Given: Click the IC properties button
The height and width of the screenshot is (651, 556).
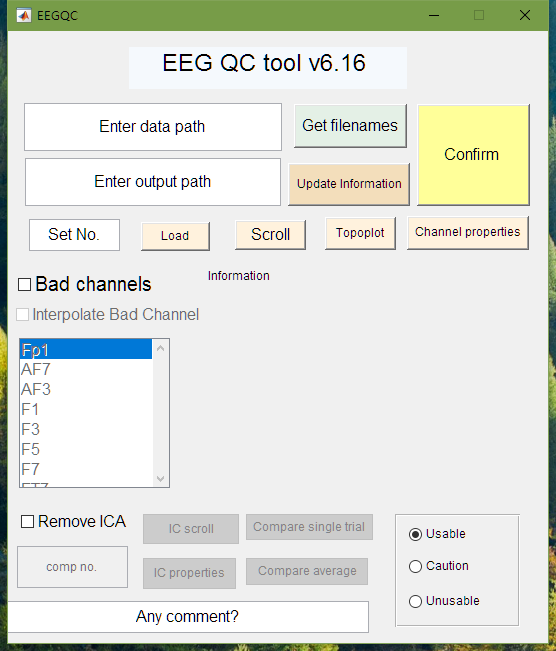Looking at the screenshot, I should [x=189, y=573].
